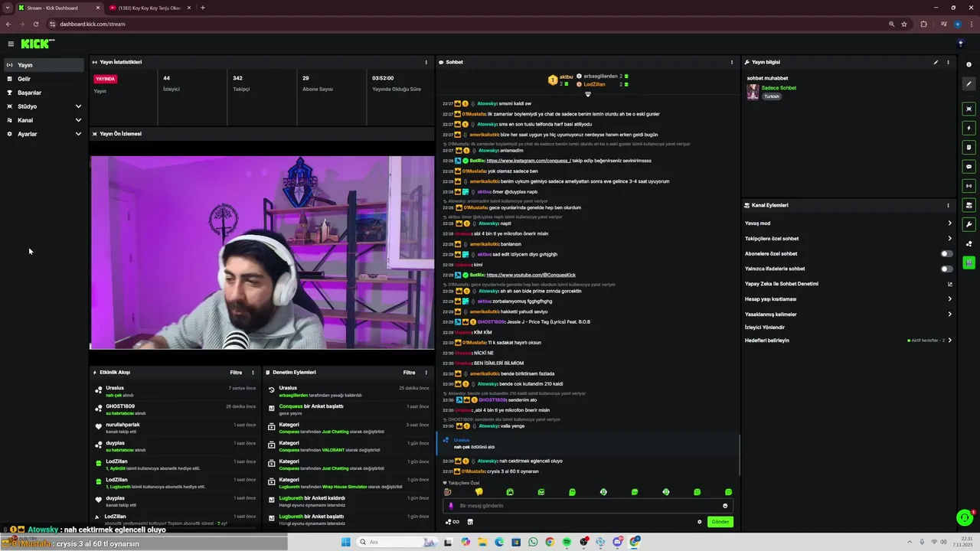Open the hamburger menu beside Kick logo
This screenshot has width=980, height=551.
point(11,44)
